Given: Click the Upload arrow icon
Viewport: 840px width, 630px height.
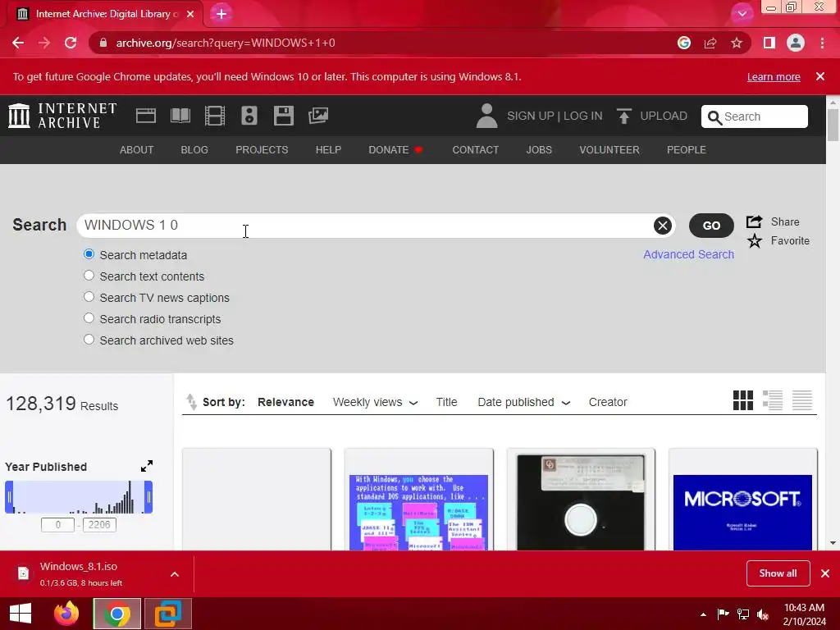Looking at the screenshot, I should (623, 116).
